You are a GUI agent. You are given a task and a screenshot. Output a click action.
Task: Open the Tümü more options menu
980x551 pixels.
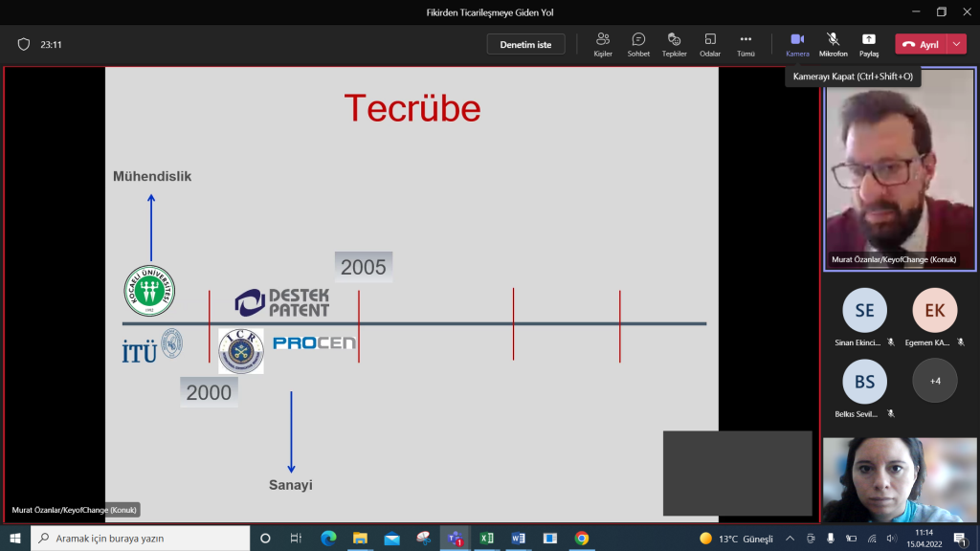[x=746, y=44]
